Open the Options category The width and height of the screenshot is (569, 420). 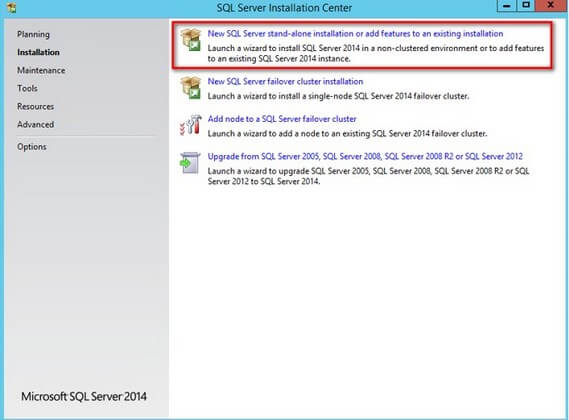[32, 147]
